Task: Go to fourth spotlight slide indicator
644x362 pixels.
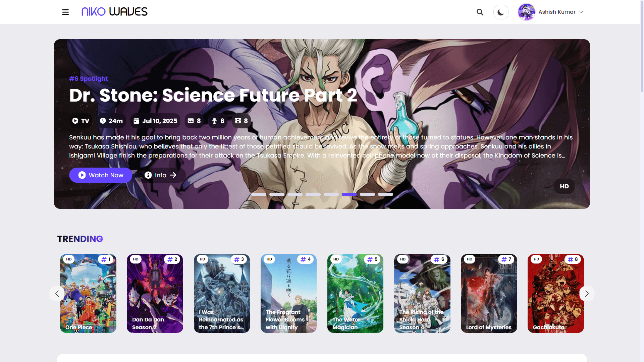Action: (x=313, y=194)
